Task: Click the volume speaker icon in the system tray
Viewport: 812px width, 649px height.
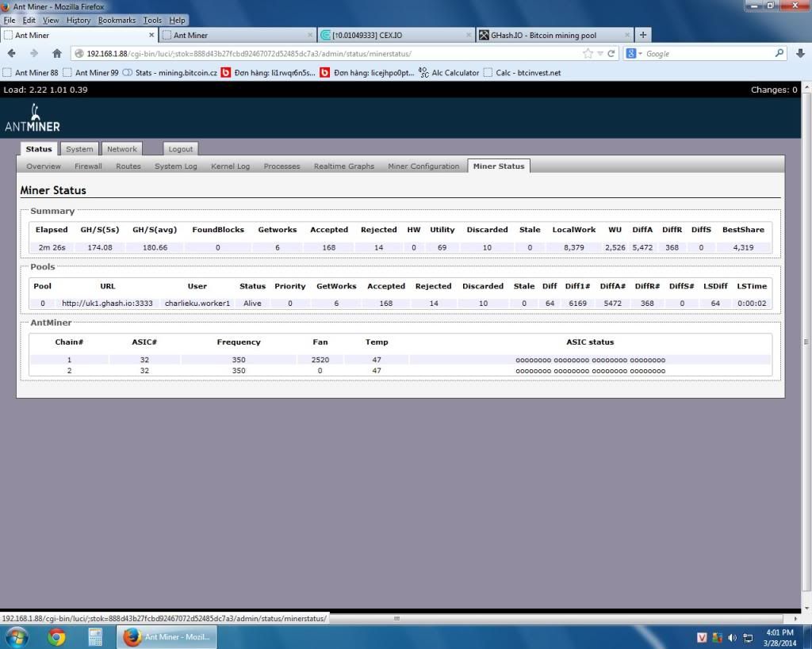Action: pyautogui.click(x=732, y=638)
